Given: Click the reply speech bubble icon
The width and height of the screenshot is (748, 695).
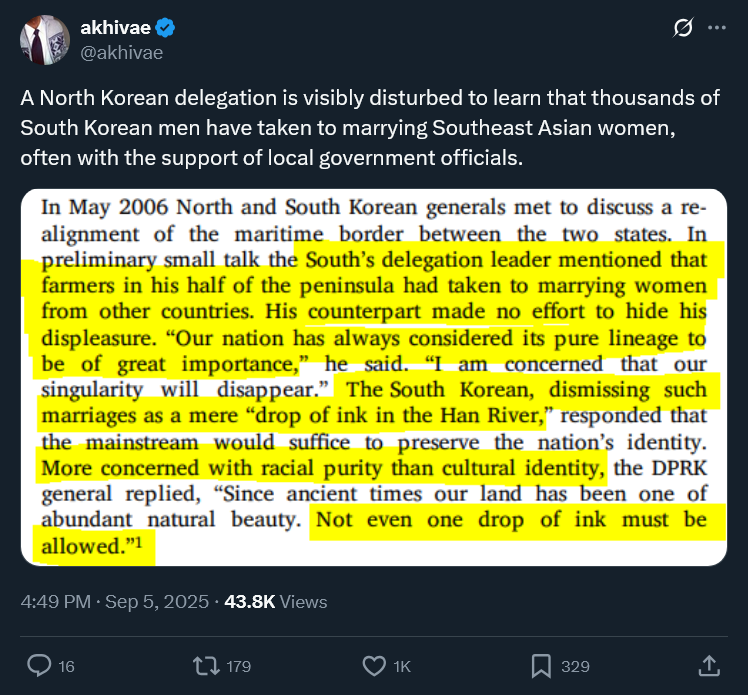Looking at the screenshot, I should pos(39,665).
